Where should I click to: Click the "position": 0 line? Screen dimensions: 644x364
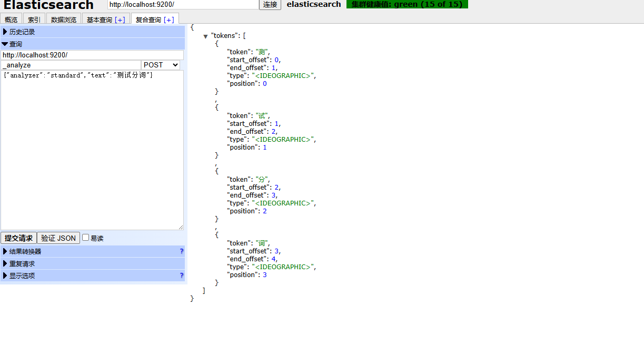[247, 84]
